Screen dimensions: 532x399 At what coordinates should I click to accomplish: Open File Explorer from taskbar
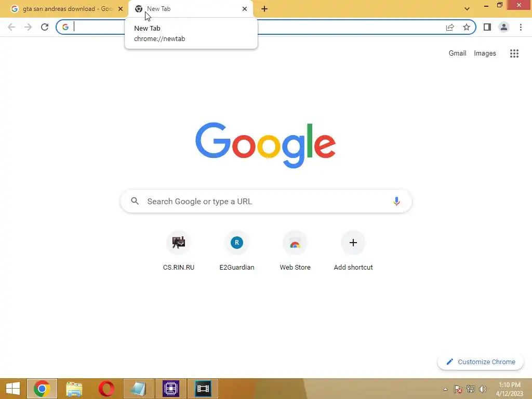point(74,389)
